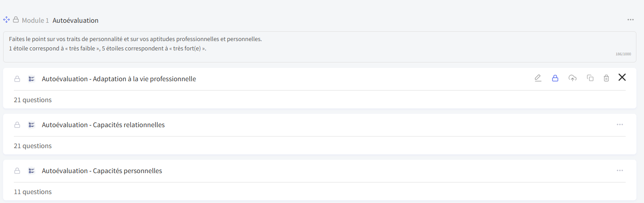The image size is (644, 203).
Task: Toggle the lock icon next to Module 1
Action: (16, 20)
